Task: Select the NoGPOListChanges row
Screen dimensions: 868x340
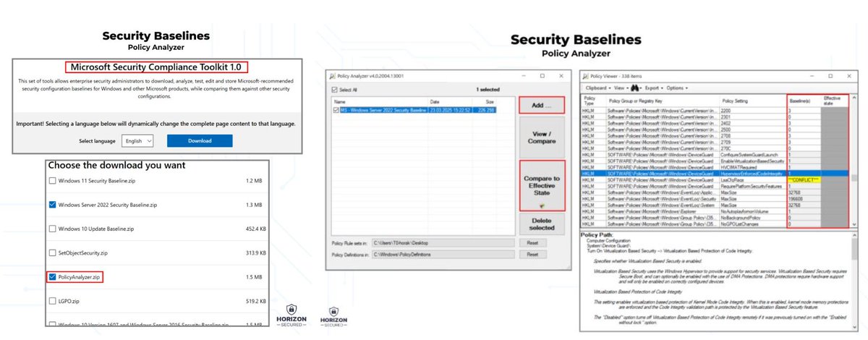Action: click(x=716, y=223)
